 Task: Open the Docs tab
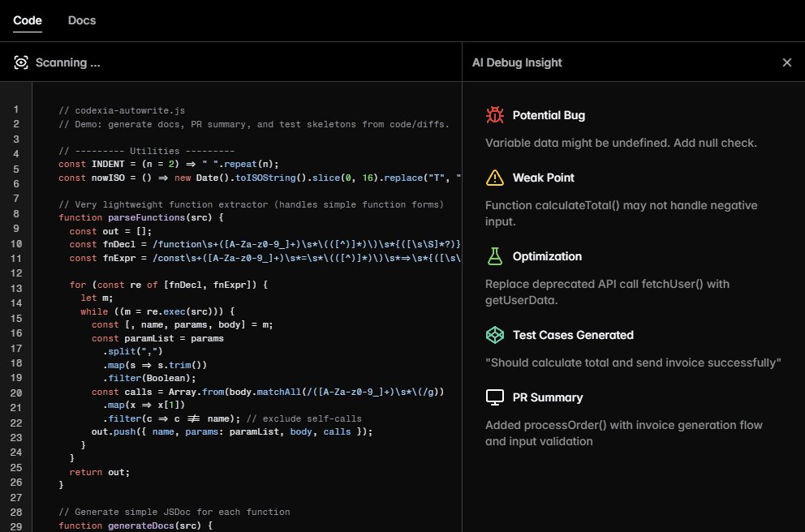point(82,20)
